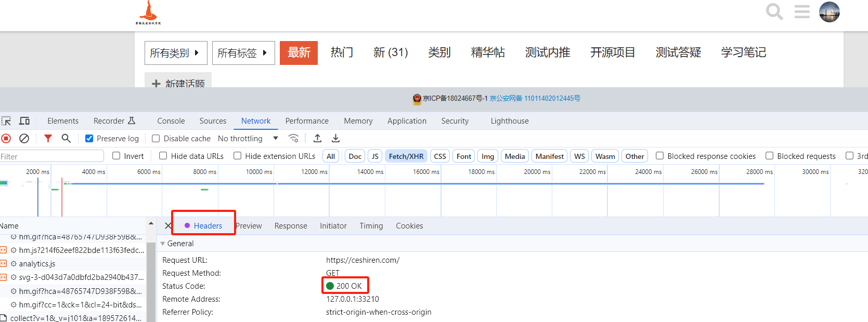
Task: Check Hide extension URLs
Action: [238, 156]
